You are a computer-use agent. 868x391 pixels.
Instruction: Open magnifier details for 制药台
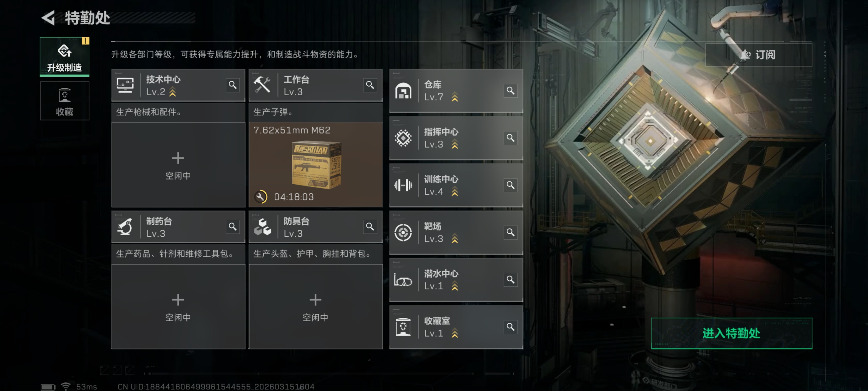pos(232,227)
